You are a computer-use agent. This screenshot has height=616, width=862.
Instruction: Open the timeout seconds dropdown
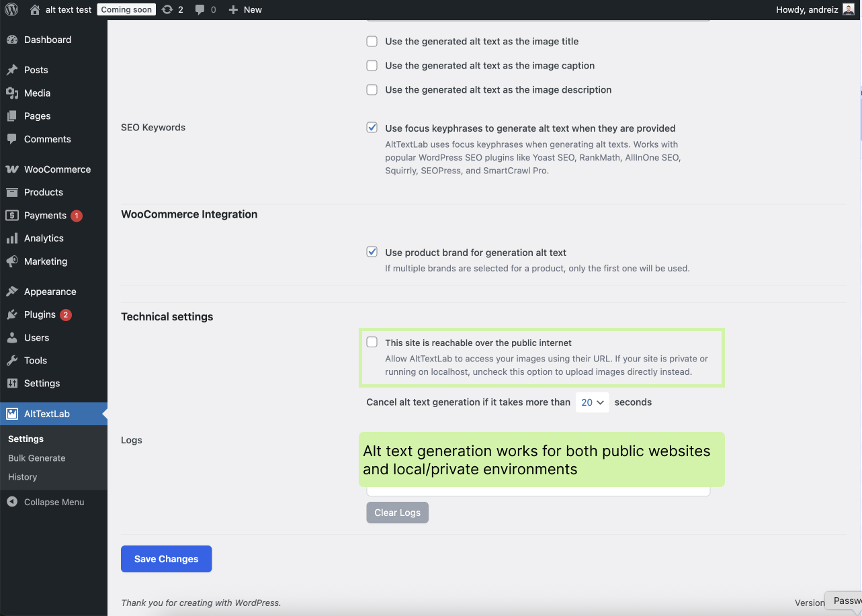[593, 402]
